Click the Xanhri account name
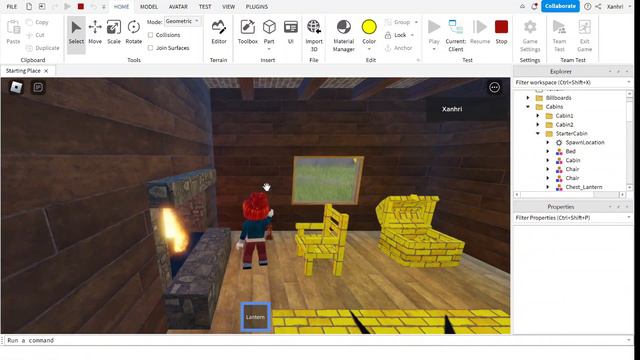The image size is (640, 360). (x=615, y=7)
